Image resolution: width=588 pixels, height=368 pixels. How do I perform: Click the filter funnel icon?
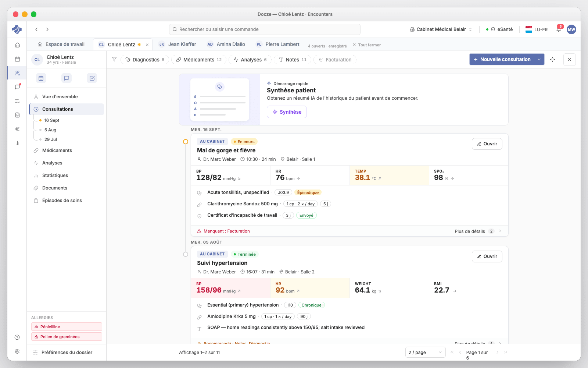click(114, 59)
